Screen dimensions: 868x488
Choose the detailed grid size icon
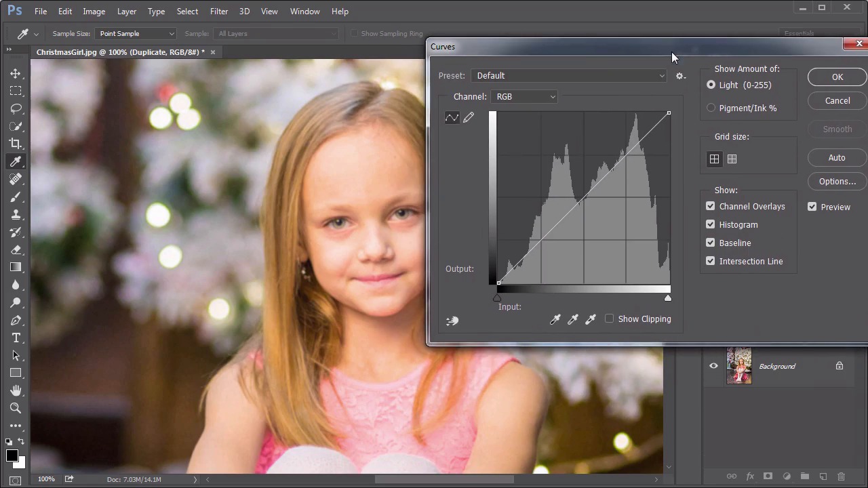click(732, 159)
